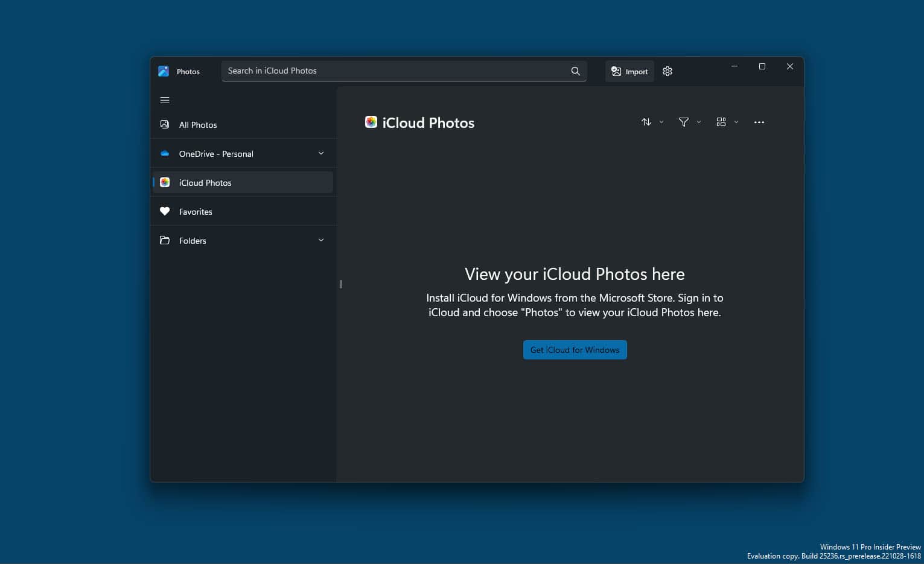
Task: Open Favorites in the sidebar
Action: [x=196, y=212]
